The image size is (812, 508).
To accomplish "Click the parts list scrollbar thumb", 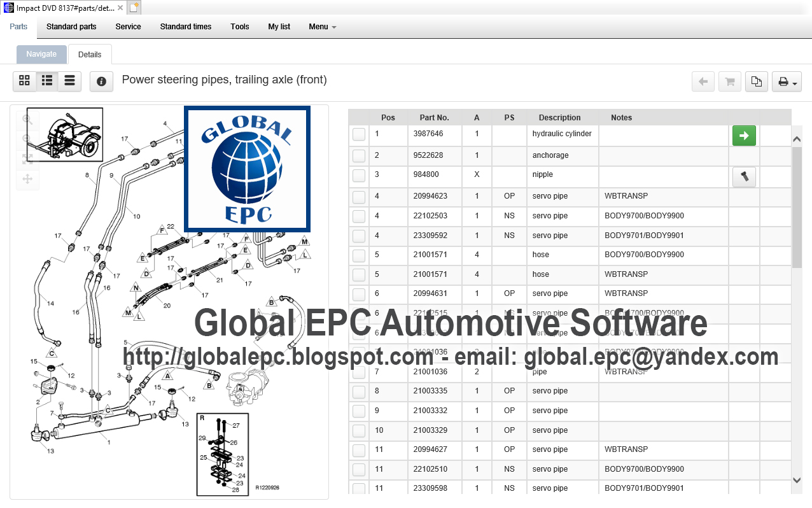I will (x=797, y=207).
